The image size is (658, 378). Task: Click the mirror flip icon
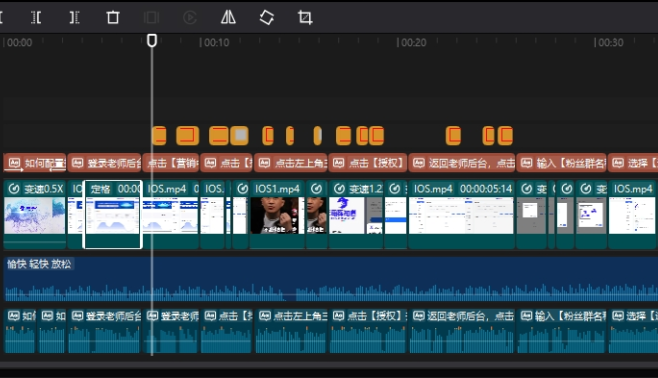(228, 18)
